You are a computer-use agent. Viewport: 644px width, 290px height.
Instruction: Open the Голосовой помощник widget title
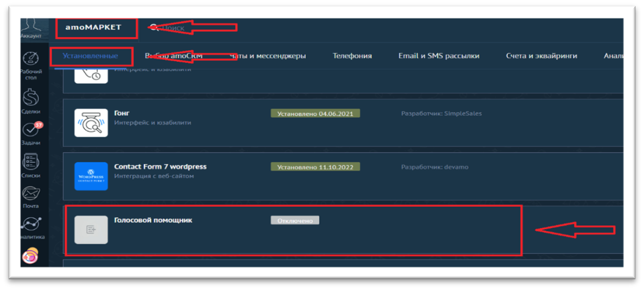pyautogui.click(x=153, y=220)
